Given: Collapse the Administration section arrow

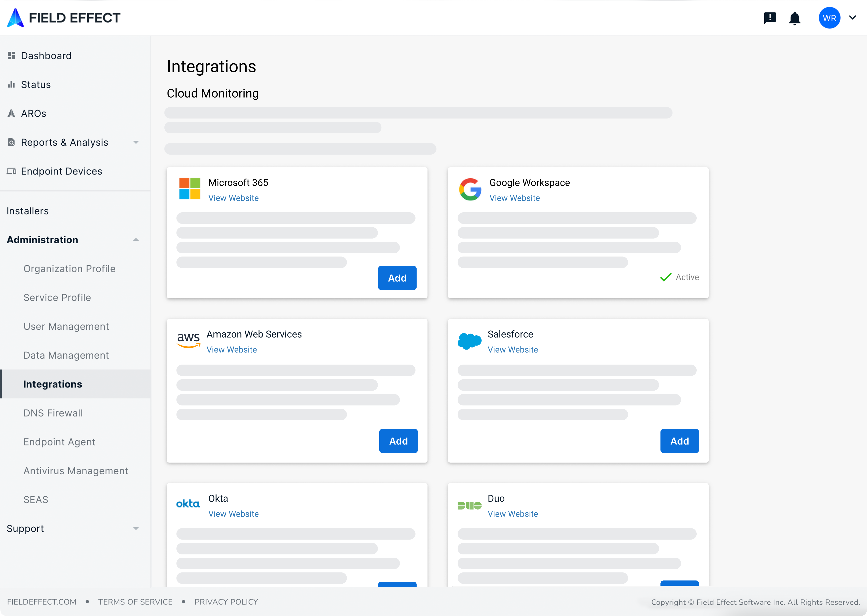Looking at the screenshot, I should point(136,240).
